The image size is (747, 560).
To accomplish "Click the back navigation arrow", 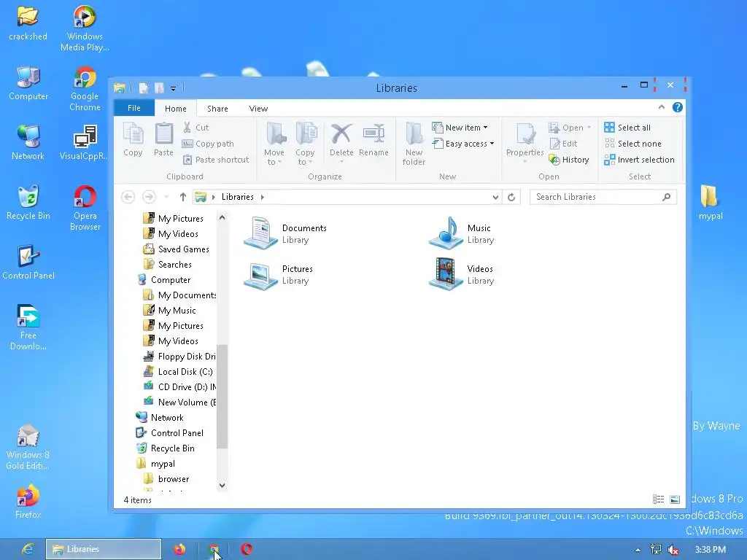I will click(x=128, y=197).
